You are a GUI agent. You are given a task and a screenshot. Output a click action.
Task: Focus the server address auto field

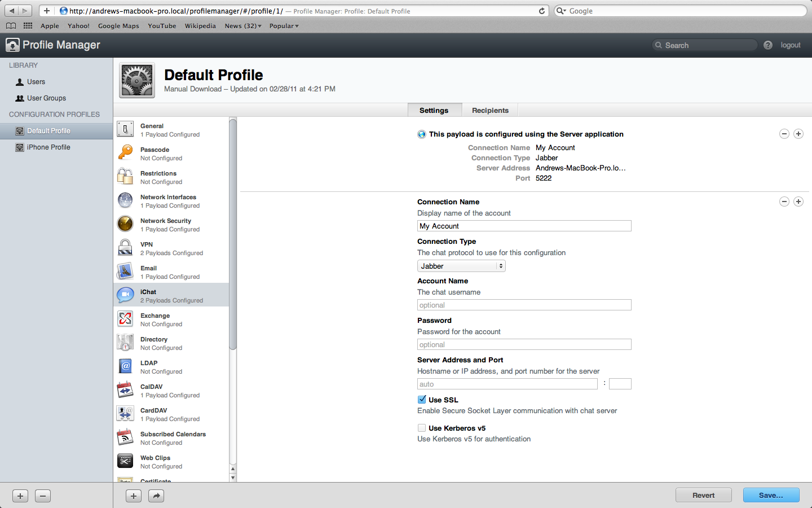click(x=507, y=384)
